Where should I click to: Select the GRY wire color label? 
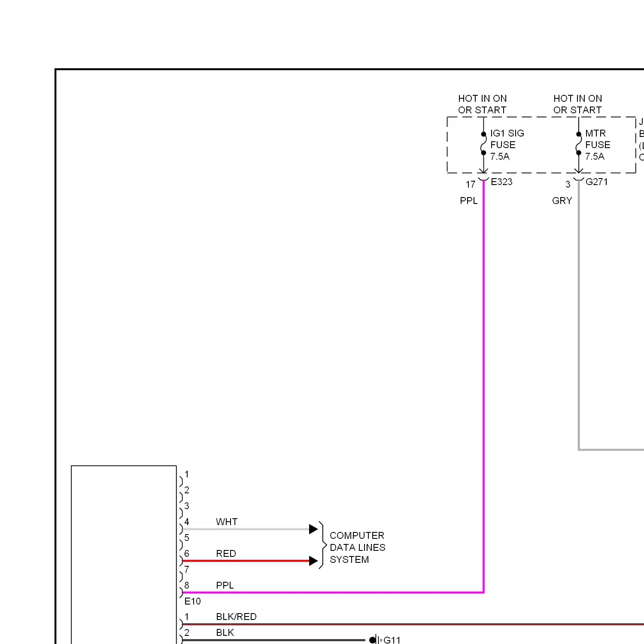tap(562, 200)
